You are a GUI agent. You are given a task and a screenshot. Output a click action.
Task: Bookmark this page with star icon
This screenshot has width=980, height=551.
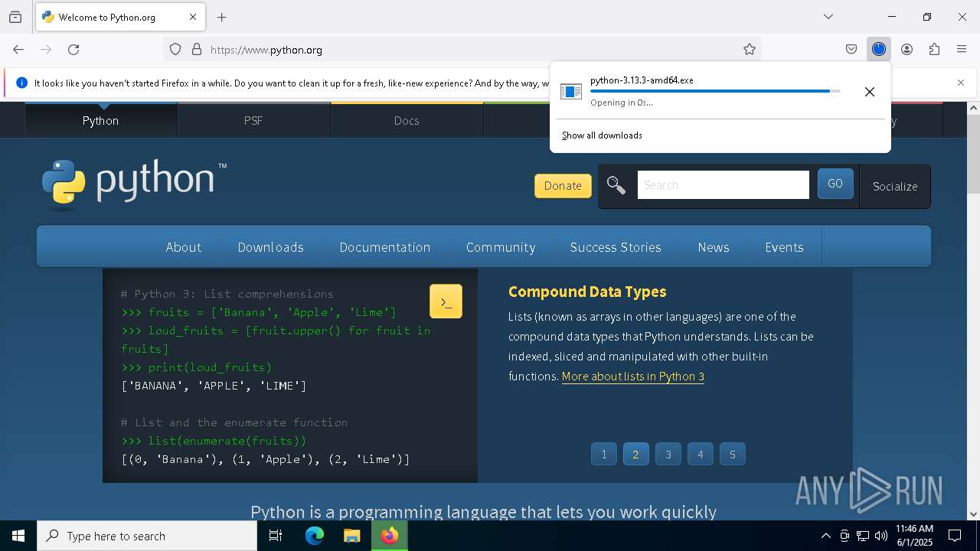tap(750, 50)
